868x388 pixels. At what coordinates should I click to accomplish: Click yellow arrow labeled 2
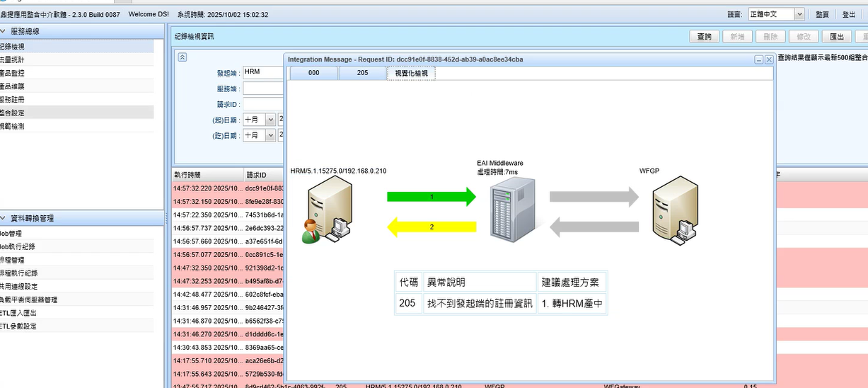tap(432, 227)
